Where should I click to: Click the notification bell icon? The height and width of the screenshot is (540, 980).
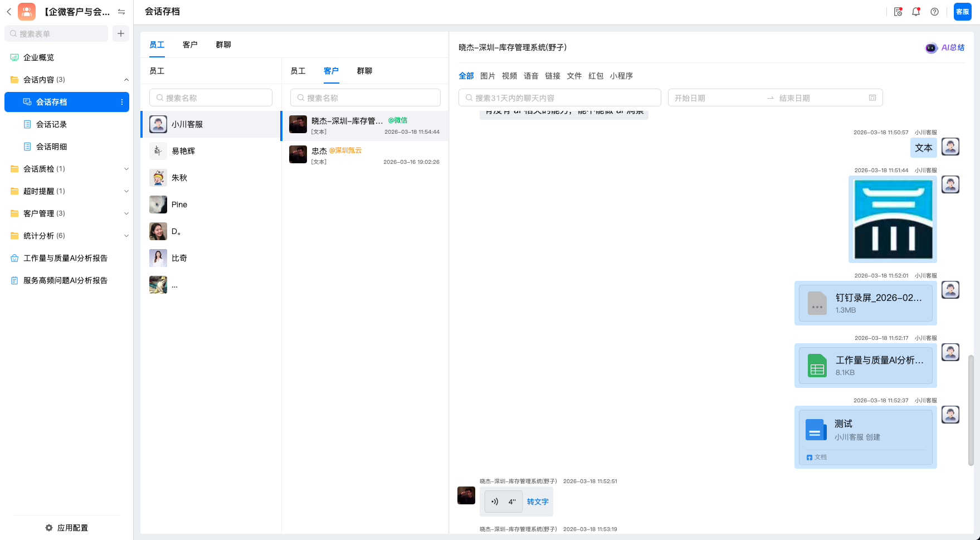point(916,12)
